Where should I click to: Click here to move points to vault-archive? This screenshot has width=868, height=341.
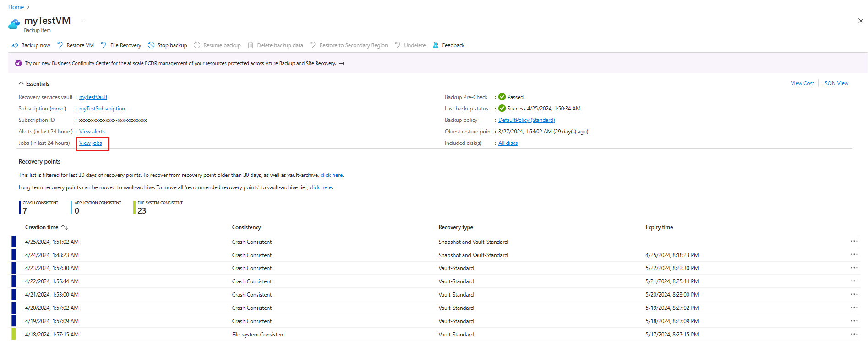pyautogui.click(x=321, y=187)
